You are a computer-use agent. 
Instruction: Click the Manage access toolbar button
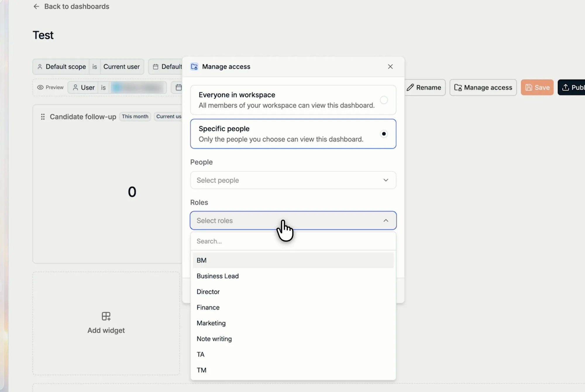(x=483, y=87)
